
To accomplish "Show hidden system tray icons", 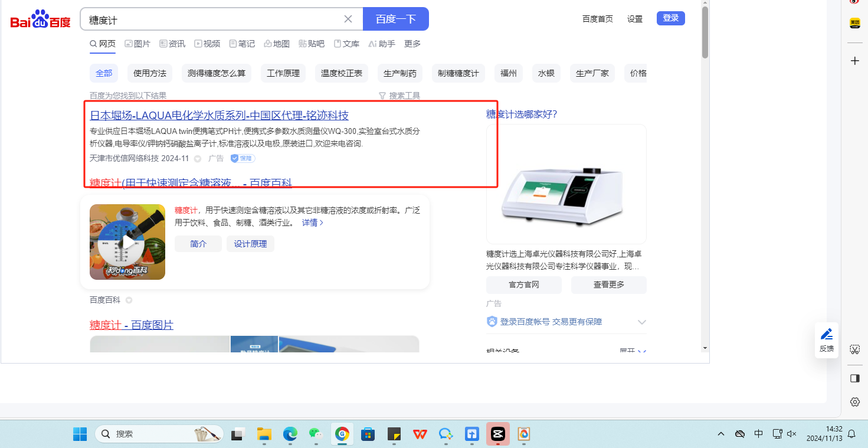I will coord(721,434).
